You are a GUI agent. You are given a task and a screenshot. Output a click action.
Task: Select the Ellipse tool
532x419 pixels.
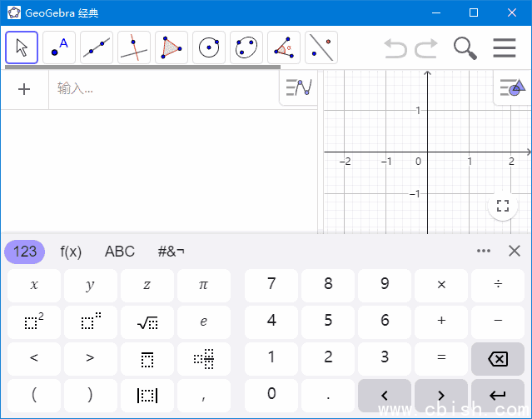click(246, 47)
